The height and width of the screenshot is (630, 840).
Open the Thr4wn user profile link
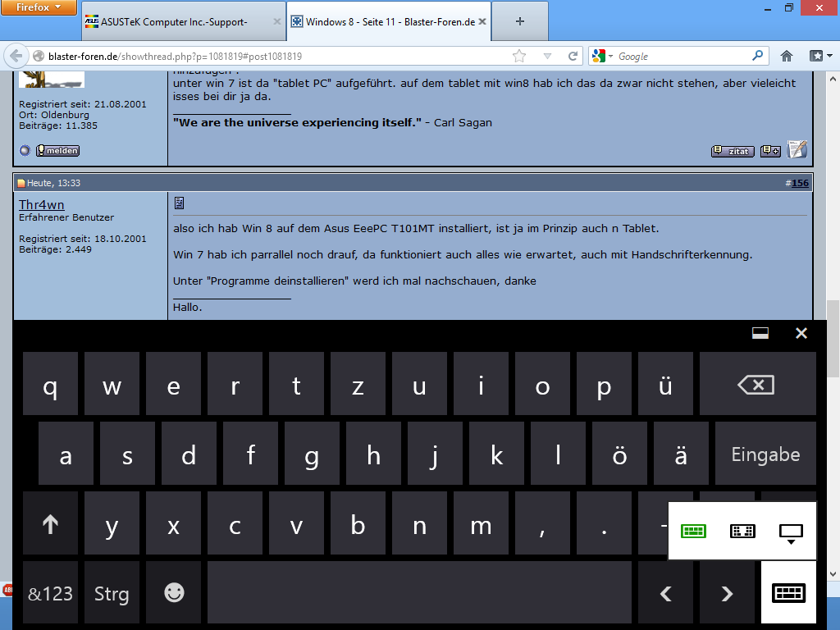(41, 204)
